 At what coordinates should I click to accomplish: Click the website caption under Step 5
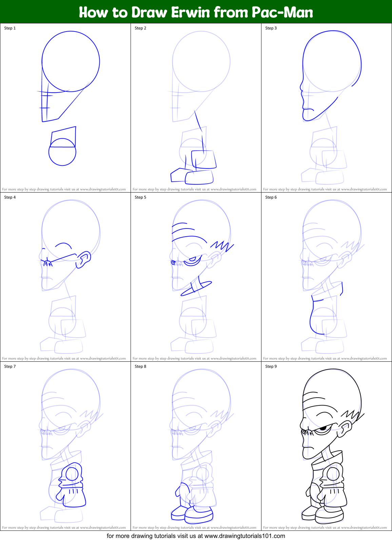click(194, 359)
